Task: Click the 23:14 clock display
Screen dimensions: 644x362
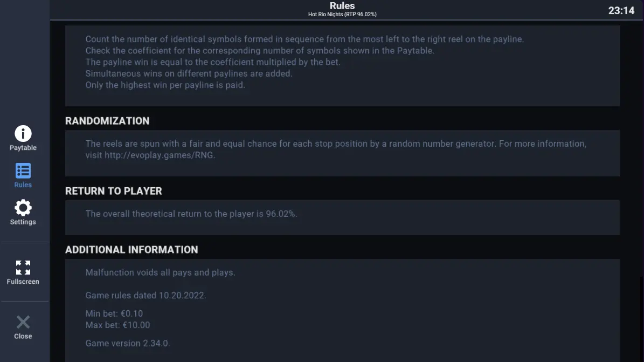Action: click(621, 11)
